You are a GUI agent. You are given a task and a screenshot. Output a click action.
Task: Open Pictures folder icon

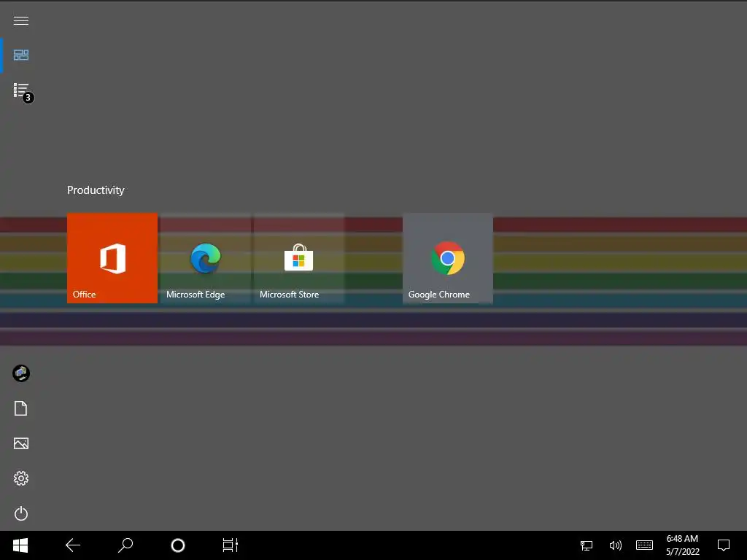tap(21, 443)
